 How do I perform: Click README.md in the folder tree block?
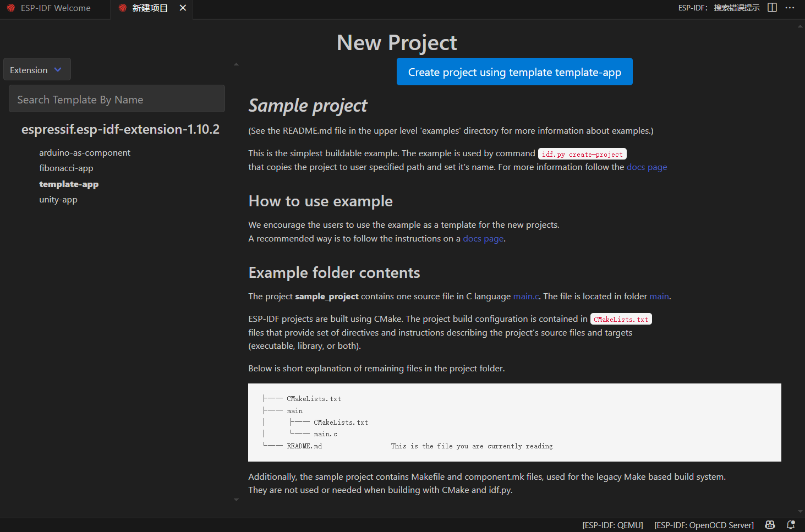pos(304,446)
